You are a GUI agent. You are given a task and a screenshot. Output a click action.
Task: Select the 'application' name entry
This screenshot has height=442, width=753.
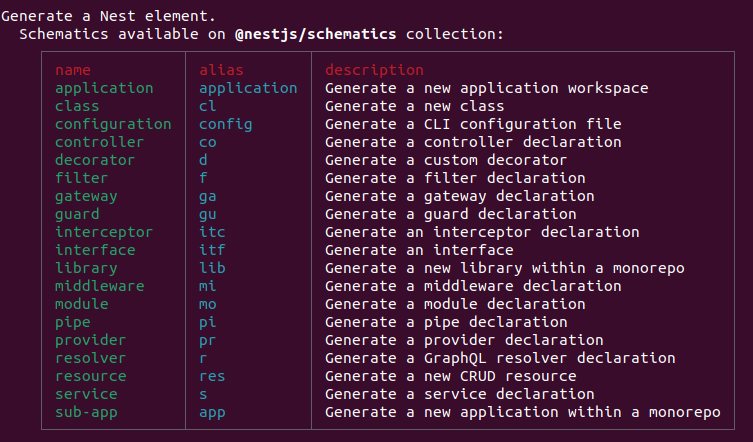point(104,88)
